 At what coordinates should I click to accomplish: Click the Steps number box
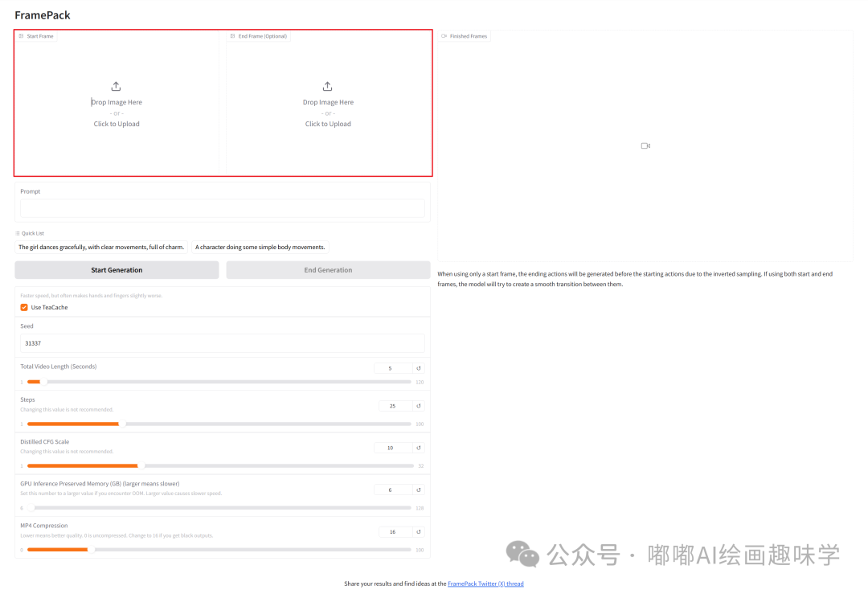tap(395, 406)
